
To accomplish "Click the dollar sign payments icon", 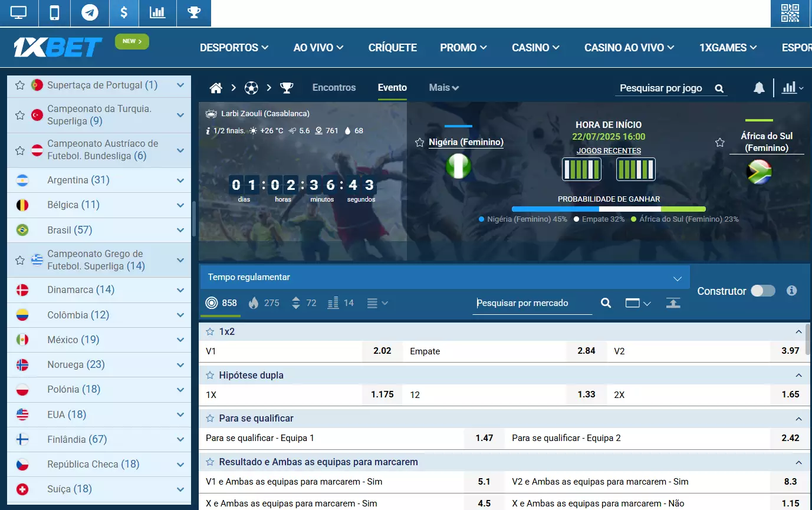I will coord(124,13).
